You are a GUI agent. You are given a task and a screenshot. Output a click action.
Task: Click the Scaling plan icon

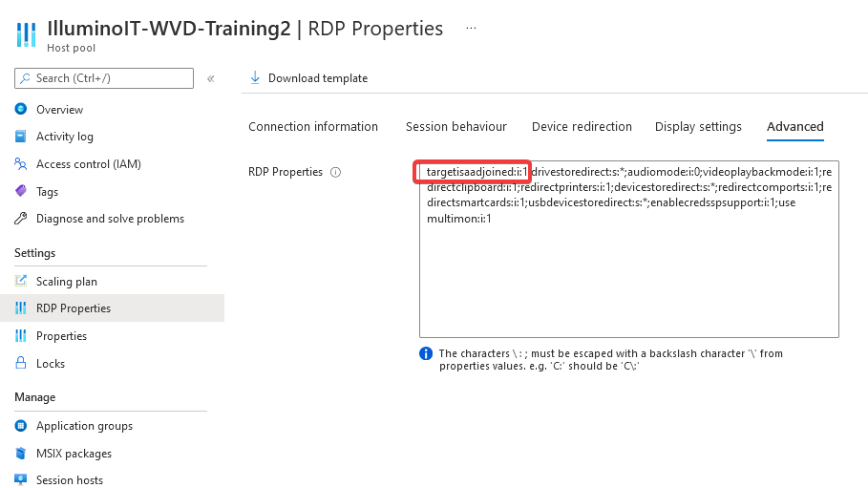20,281
